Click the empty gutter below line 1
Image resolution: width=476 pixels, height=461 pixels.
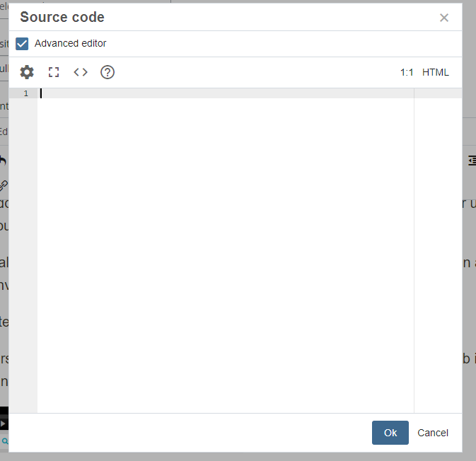pyautogui.click(x=23, y=255)
